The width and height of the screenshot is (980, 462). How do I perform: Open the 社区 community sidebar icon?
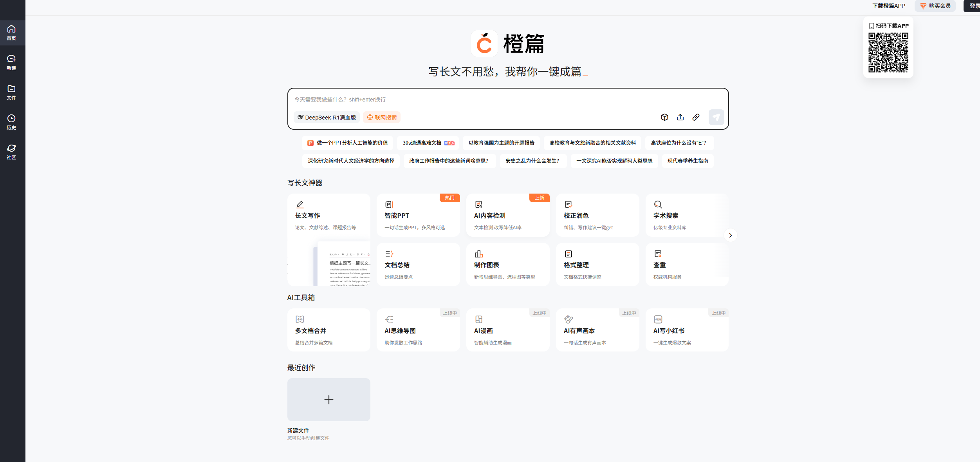pyautogui.click(x=11, y=152)
